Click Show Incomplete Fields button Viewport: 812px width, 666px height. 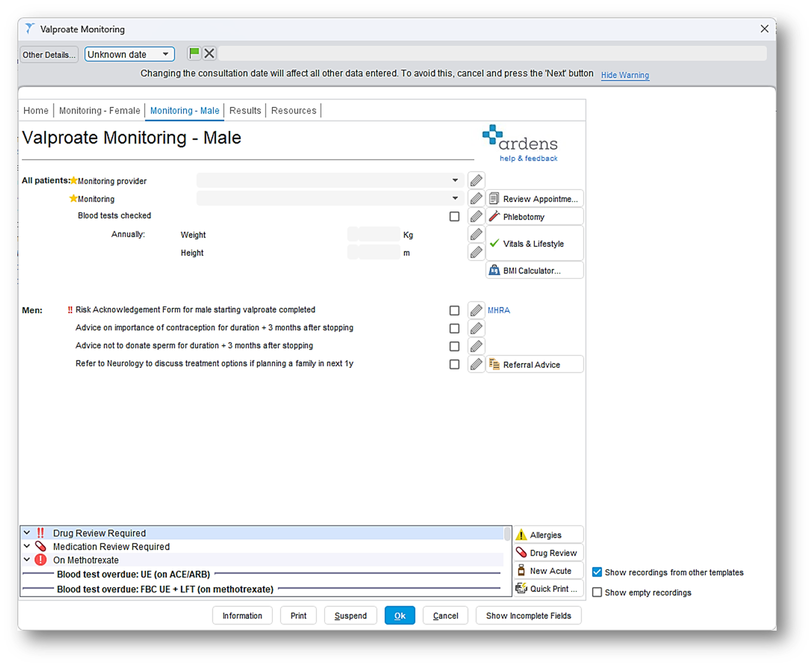tap(528, 615)
